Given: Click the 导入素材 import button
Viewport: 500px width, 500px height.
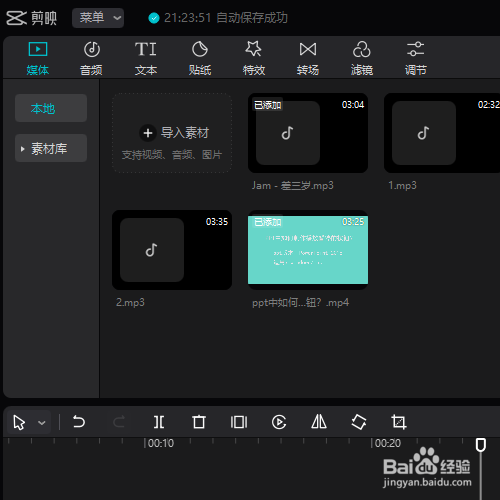Looking at the screenshot, I should (172, 133).
